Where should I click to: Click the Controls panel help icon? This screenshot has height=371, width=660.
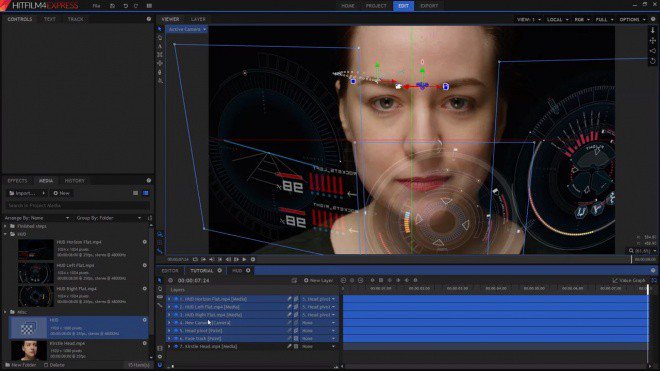149,19
